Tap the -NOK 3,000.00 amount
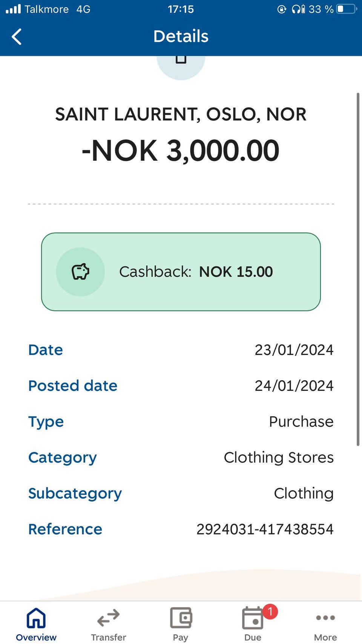This screenshot has width=362, height=644. [x=181, y=151]
